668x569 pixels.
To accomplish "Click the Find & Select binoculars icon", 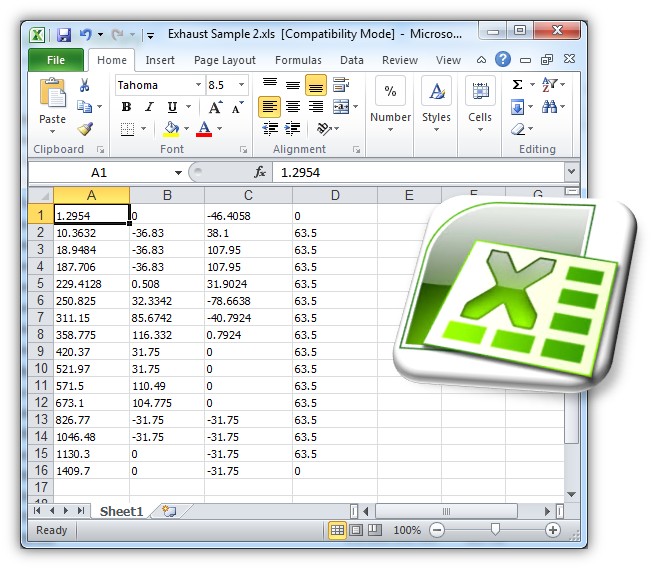I will point(551,107).
